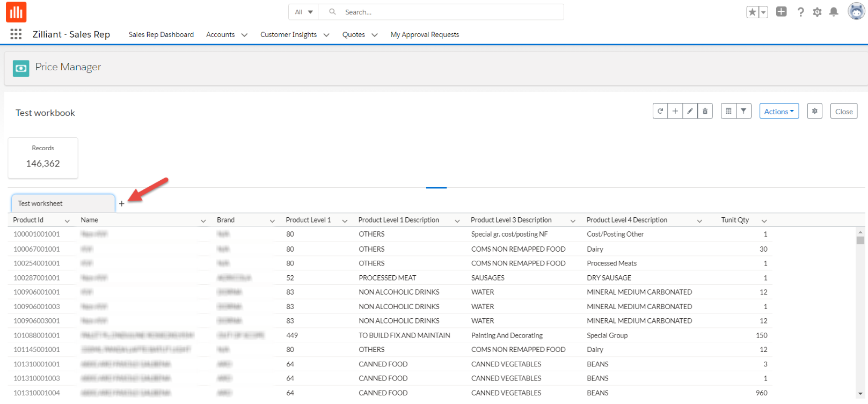868x404 pixels.
Task: Open workbook settings gear beside Actions
Action: pyautogui.click(x=814, y=112)
